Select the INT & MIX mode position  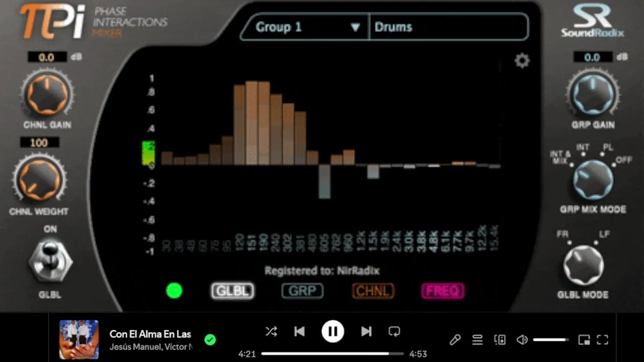(560, 156)
